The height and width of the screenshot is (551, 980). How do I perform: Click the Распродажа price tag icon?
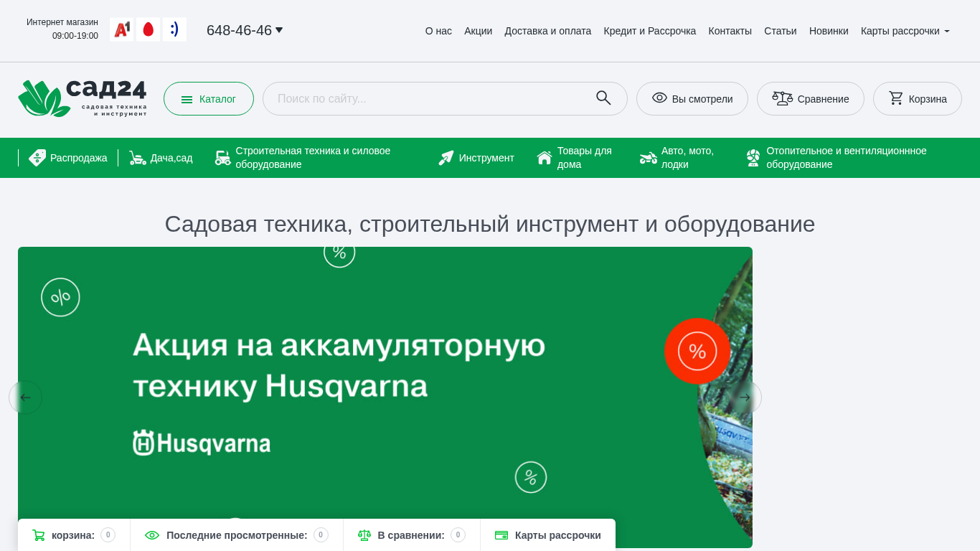tap(37, 158)
